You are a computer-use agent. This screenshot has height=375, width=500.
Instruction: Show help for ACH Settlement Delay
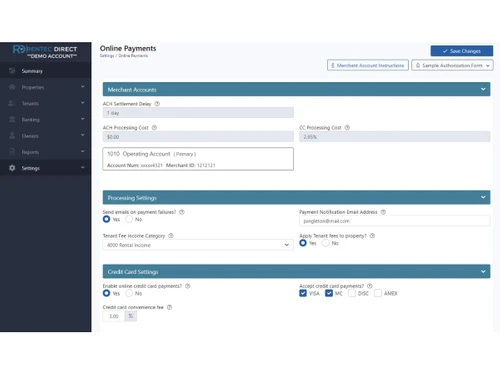157,104
